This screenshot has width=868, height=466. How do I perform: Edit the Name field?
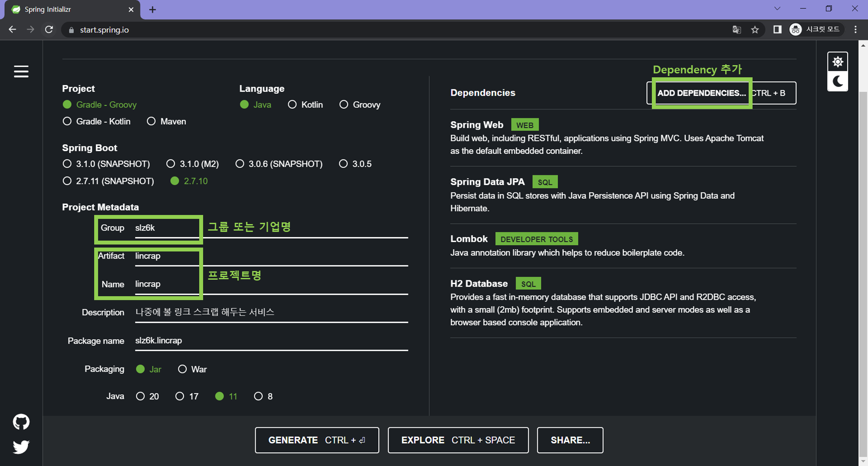click(x=271, y=284)
